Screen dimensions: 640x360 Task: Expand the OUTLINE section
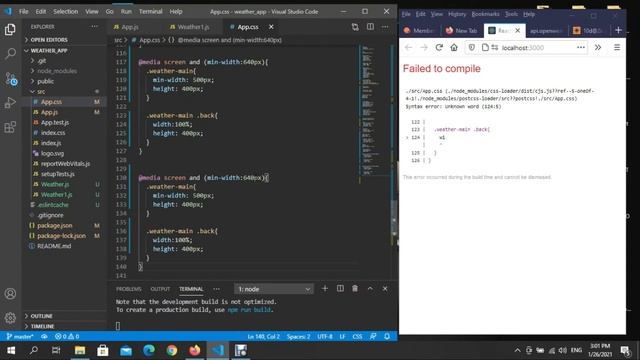coord(41,316)
